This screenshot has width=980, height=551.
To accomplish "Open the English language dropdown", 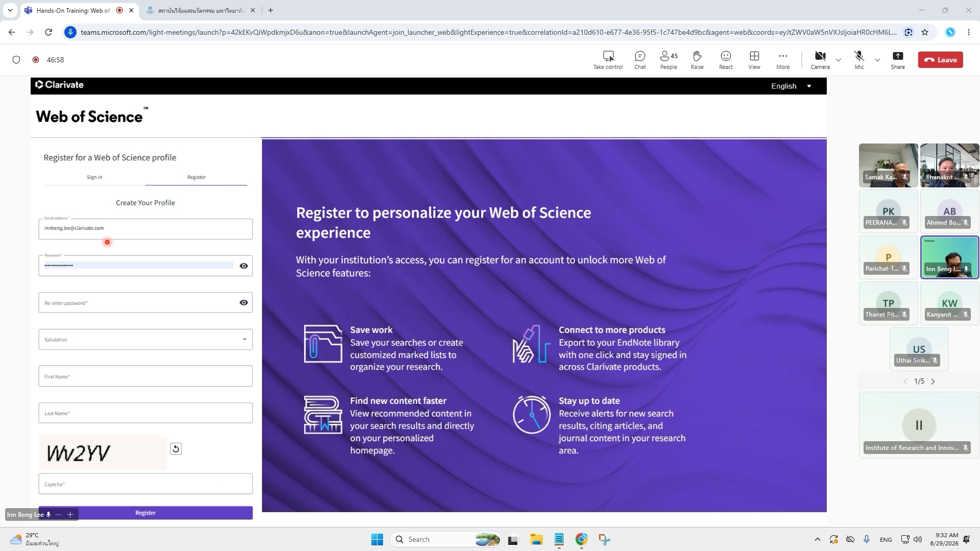I will click(x=791, y=86).
